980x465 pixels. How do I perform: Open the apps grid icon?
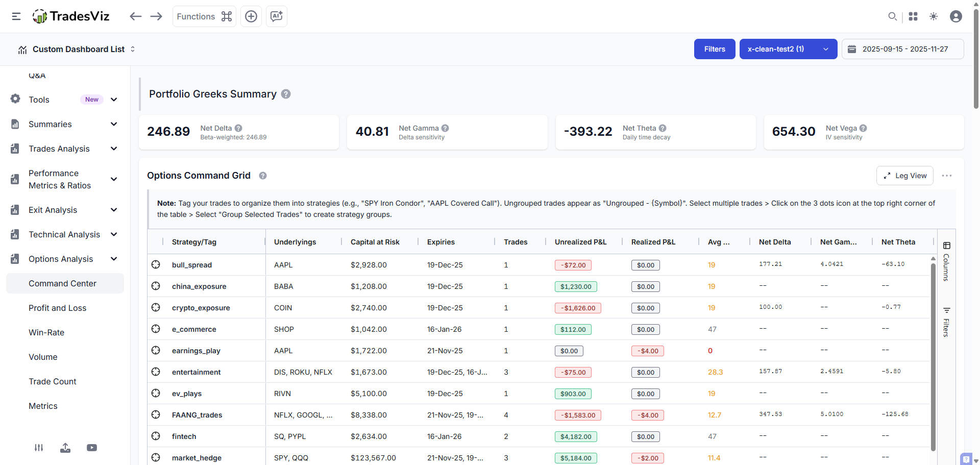click(x=913, y=16)
